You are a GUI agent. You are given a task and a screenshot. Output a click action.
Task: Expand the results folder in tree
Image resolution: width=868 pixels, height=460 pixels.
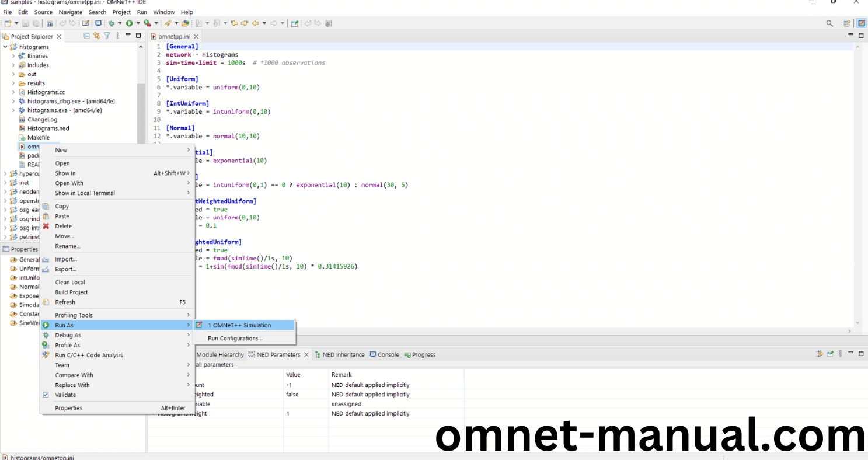point(13,83)
